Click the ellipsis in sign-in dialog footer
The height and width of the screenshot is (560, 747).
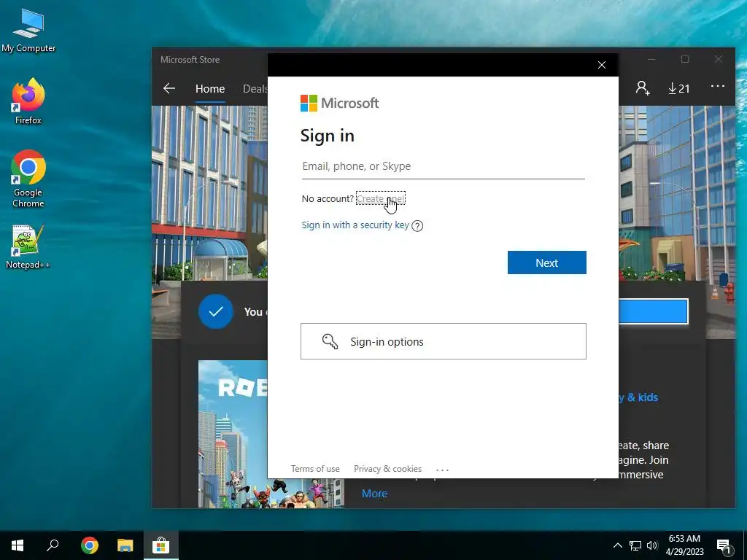coord(442,470)
